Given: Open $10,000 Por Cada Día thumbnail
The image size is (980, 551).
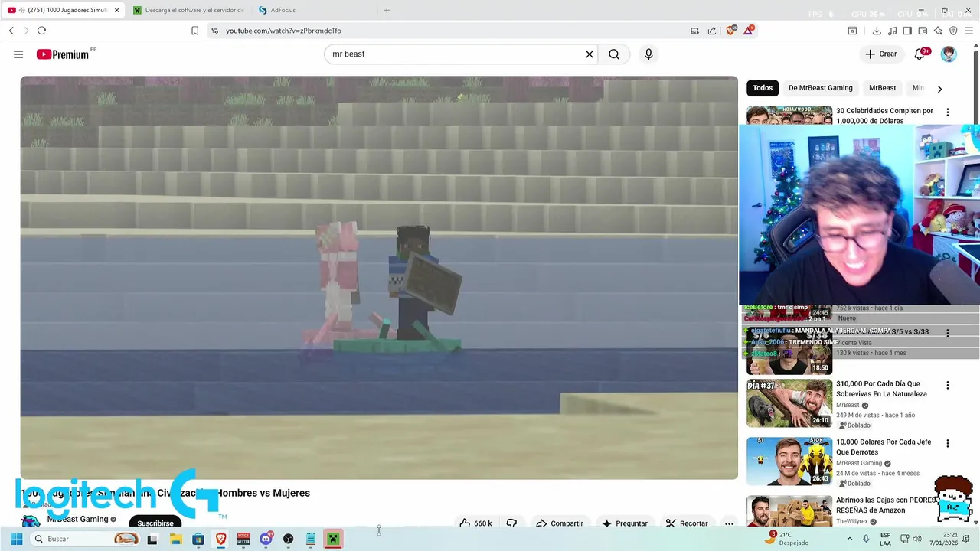Looking at the screenshot, I should (x=789, y=403).
